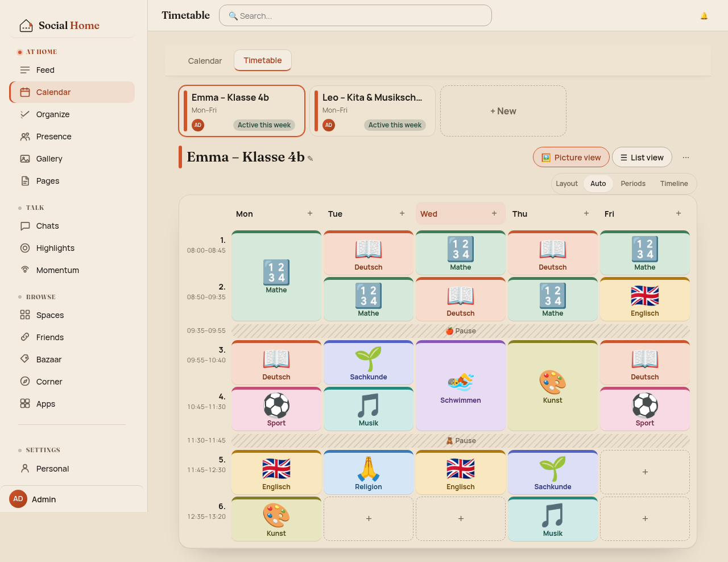Add a lesson to Friday period 5

pyautogui.click(x=645, y=472)
